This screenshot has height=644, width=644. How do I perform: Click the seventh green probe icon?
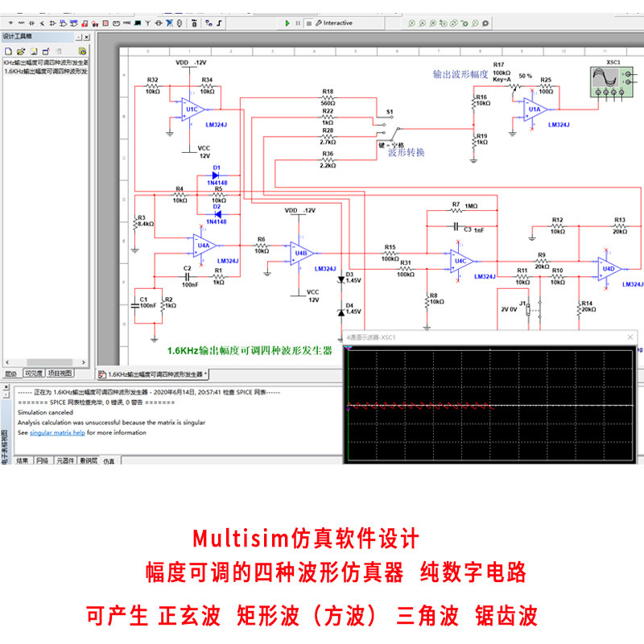pyautogui.click(x=475, y=23)
